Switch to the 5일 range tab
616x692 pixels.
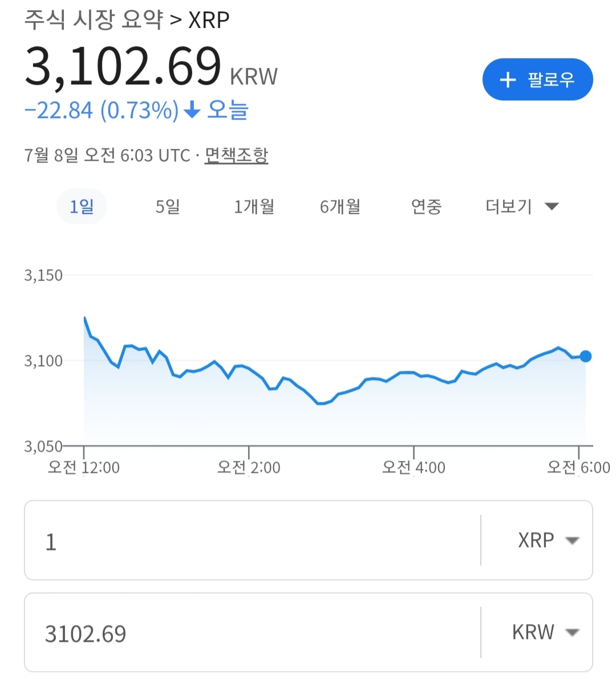click(x=168, y=206)
